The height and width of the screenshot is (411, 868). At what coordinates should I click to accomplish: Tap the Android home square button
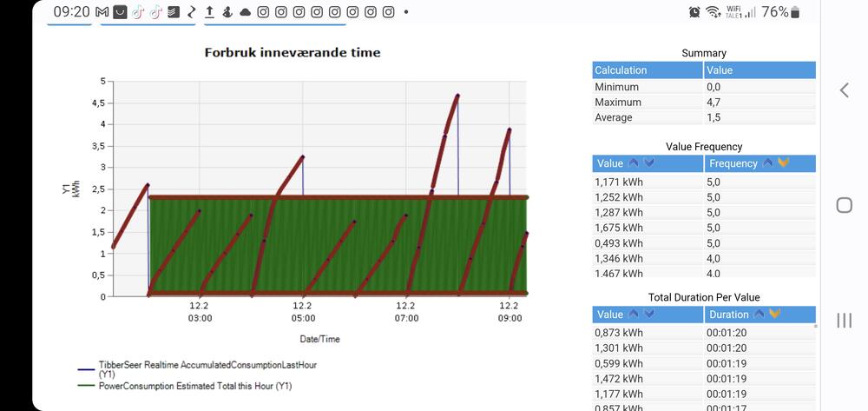845,205
